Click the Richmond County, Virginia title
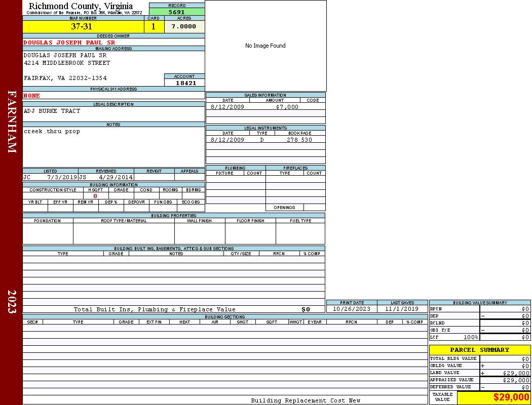The height and width of the screenshot is (405, 532). click(x=81, y=6)
